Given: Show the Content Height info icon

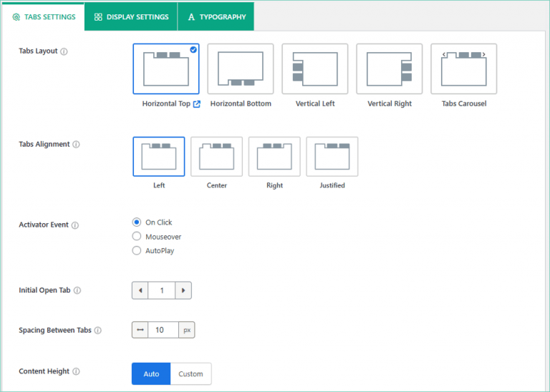Looking at the screenshot, I should tap(76, 371).
